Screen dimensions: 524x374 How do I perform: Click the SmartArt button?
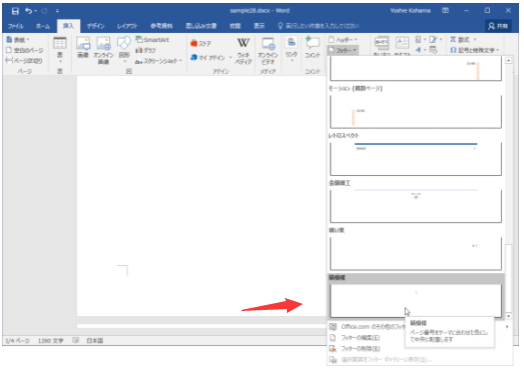pyautogui.click(x=152, y=40)
